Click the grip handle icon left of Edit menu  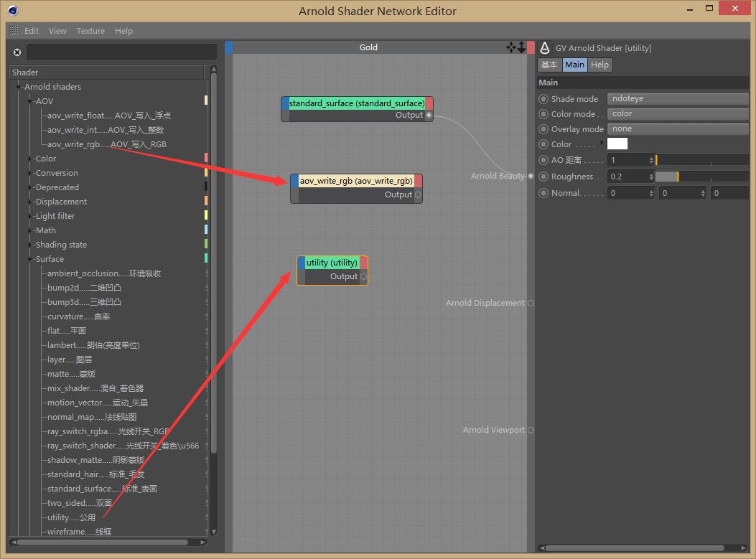coord(14,30)
